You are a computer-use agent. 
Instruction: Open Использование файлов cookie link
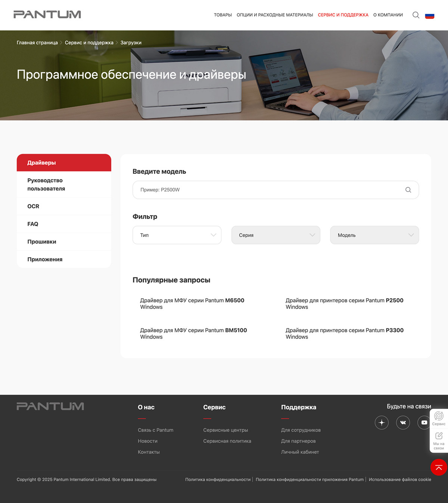400,479
